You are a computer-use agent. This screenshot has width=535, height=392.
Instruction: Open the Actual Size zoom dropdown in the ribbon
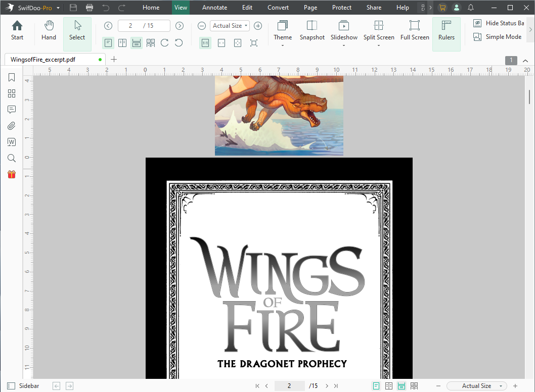230,26
